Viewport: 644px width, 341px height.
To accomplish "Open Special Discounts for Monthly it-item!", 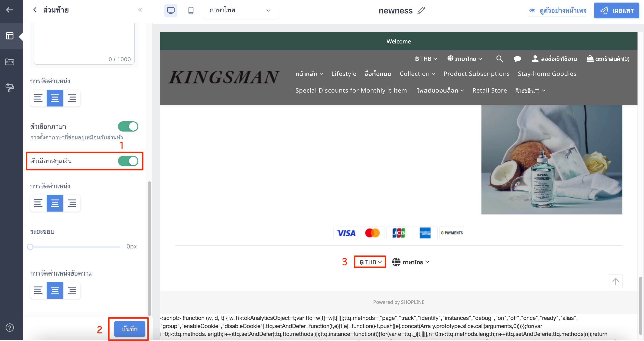I will [x=352, y=90].
